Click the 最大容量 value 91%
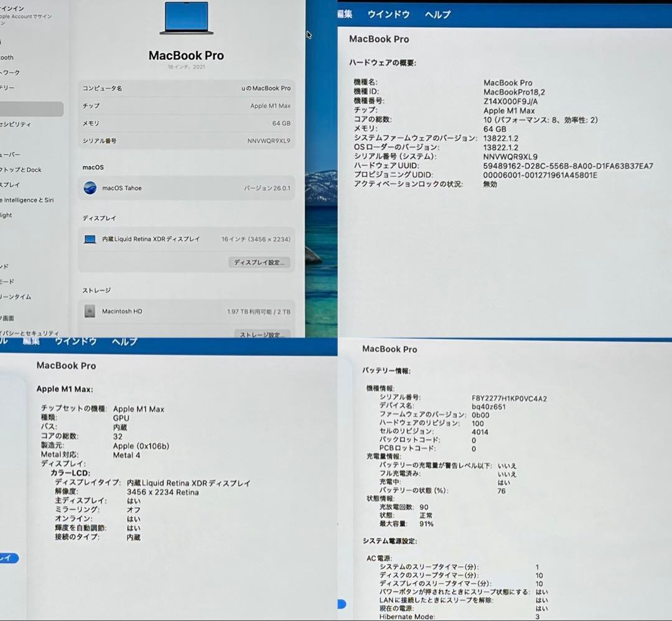 (x=426, y=524)
